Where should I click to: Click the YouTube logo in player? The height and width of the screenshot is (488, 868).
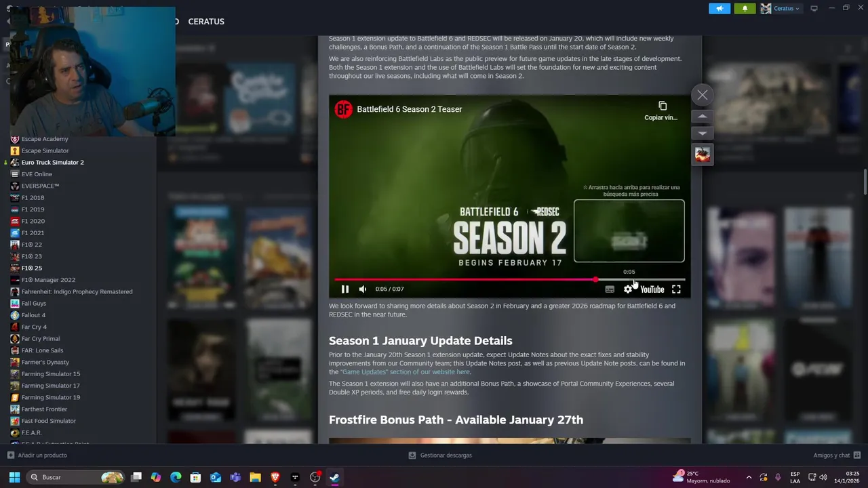point(652,289)
